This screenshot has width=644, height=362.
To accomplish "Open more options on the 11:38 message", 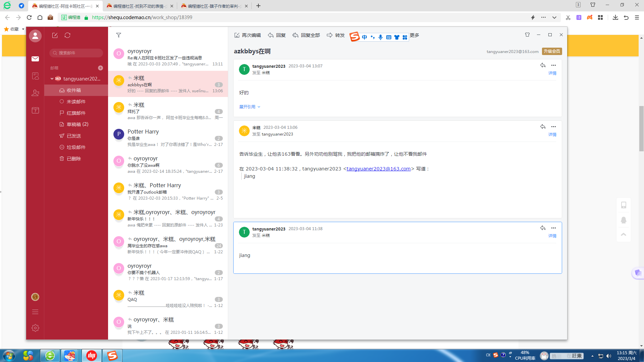I will click(x=553, y=228).
